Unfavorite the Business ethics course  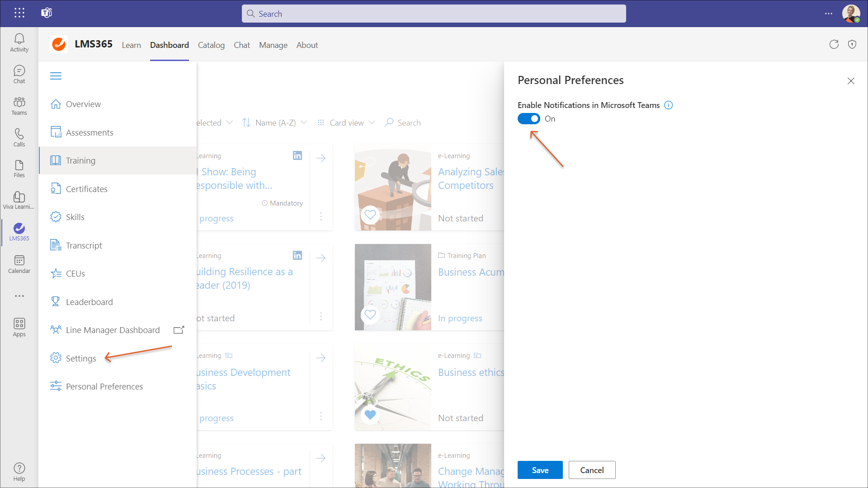click(370, 414)
